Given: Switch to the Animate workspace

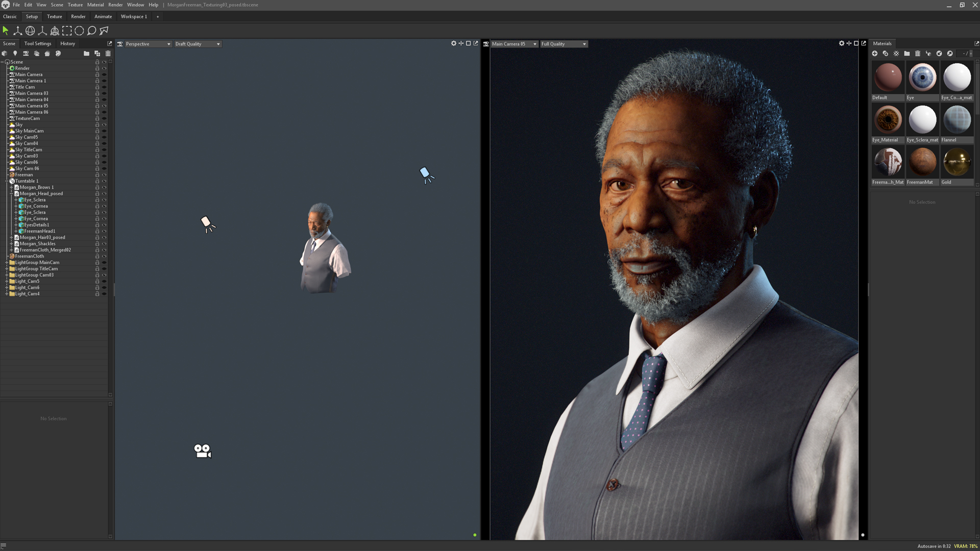Looking at the screenshot, I should [x=103, y=16].
